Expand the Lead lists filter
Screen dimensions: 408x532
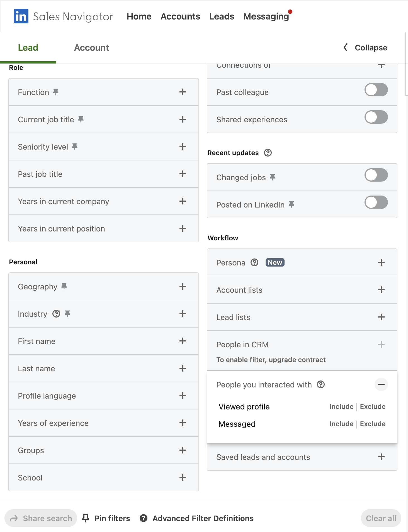pyautogui.click(x=381, y=317)
